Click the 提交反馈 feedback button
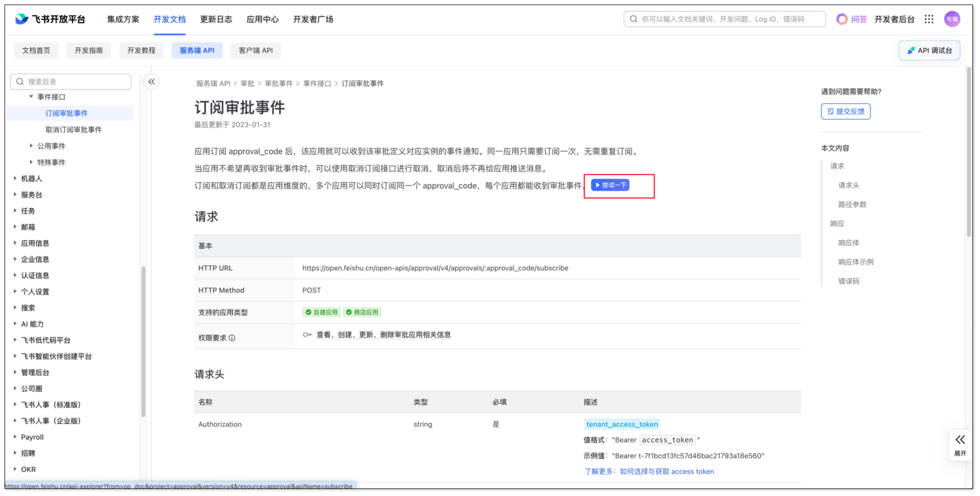Screen dimensions: 980x496 (845, 111)
